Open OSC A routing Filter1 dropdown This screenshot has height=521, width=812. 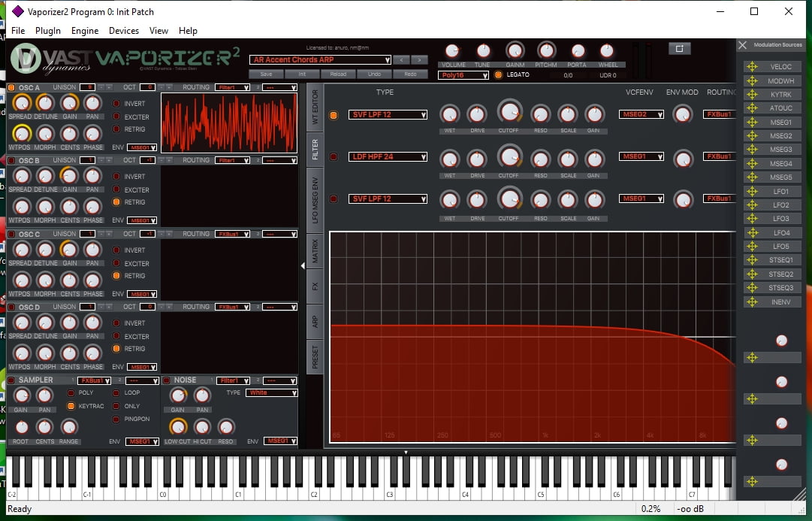pos(232,88)
